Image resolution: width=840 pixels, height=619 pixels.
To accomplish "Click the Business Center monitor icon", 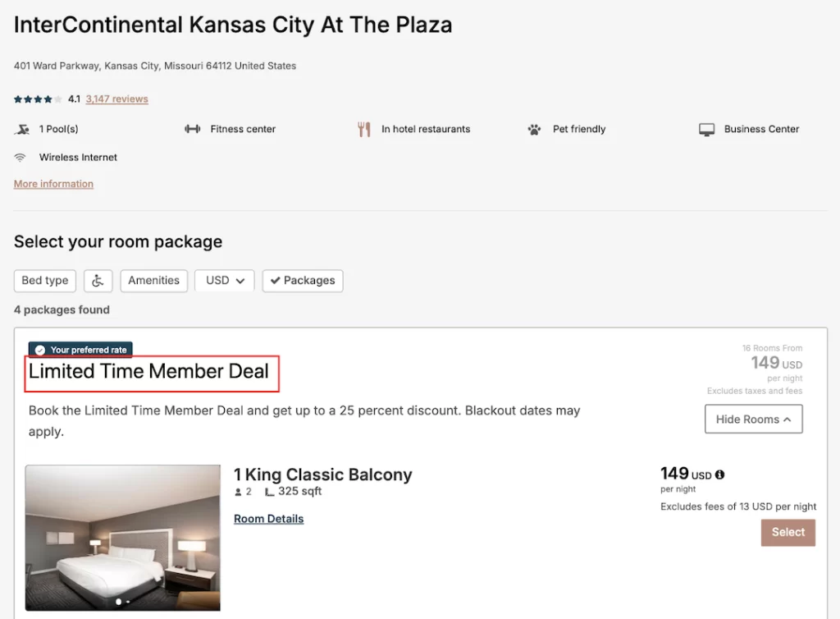I will click(706, 129).
